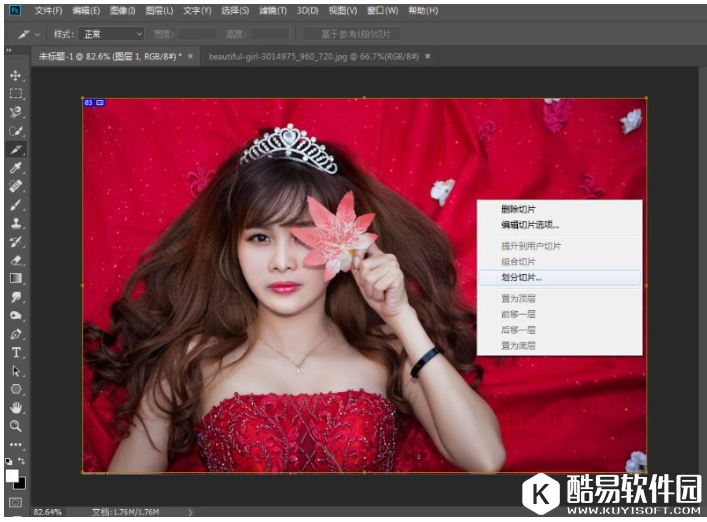Expand the status bar document info arrow

[x=191, y=511]
